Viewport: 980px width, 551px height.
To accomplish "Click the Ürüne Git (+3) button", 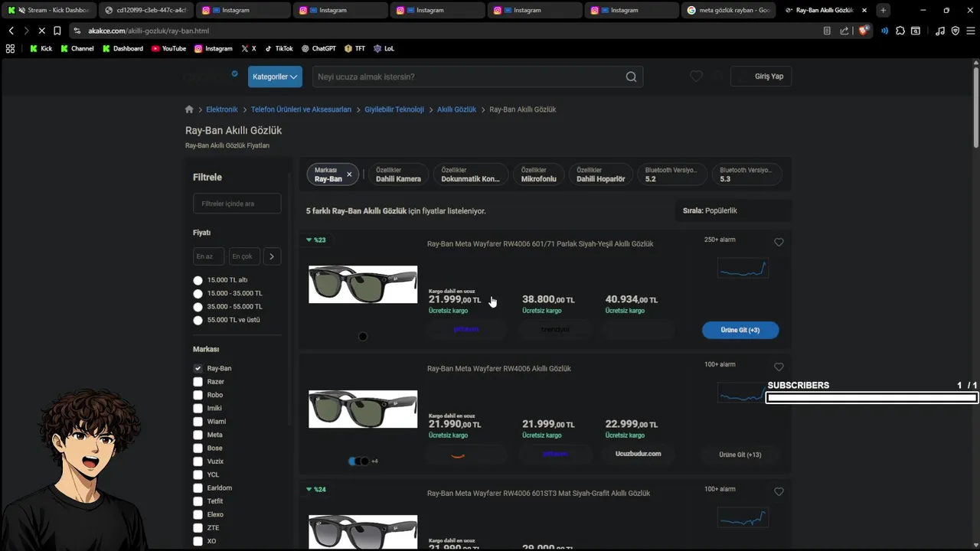I will click(740, 330).
